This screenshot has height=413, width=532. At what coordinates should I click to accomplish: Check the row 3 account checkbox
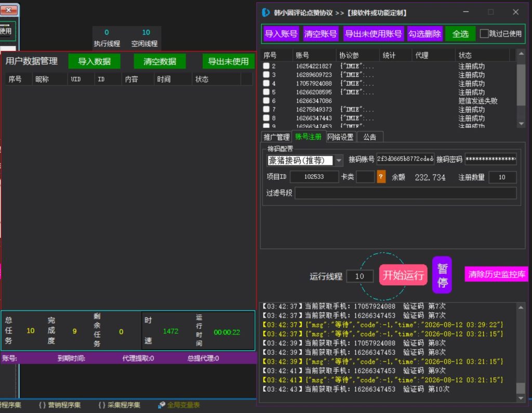267,74
